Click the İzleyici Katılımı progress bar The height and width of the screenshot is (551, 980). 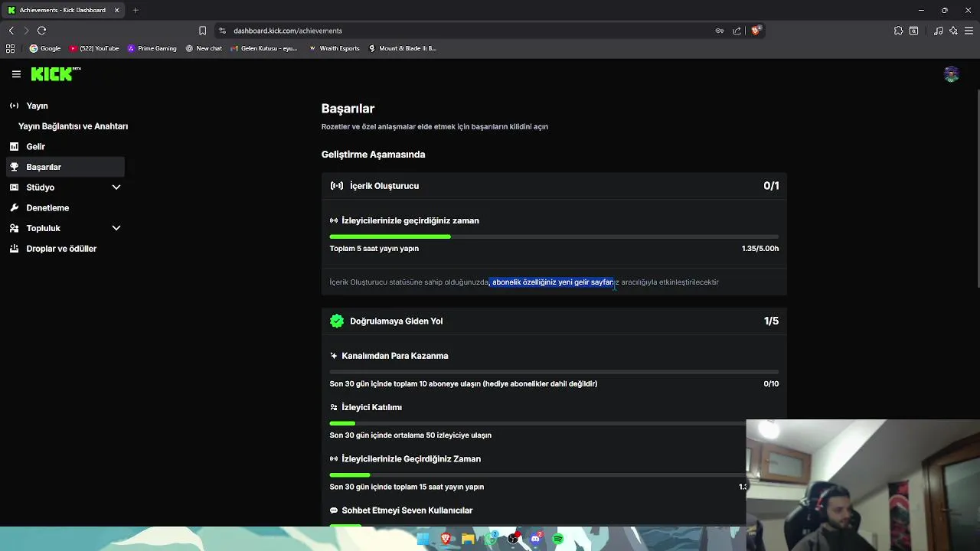[x=537, y=423]
